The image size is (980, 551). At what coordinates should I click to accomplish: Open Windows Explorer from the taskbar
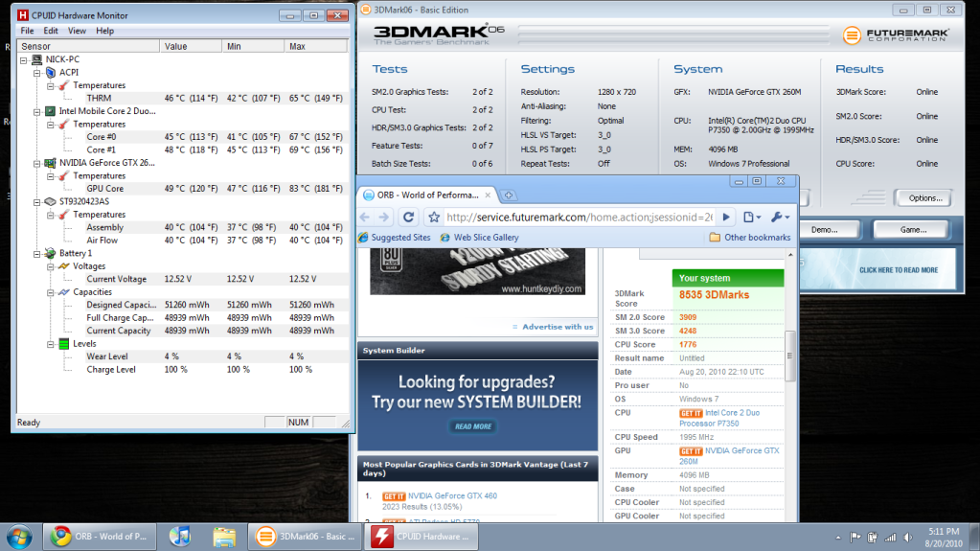tap(224, 537)
